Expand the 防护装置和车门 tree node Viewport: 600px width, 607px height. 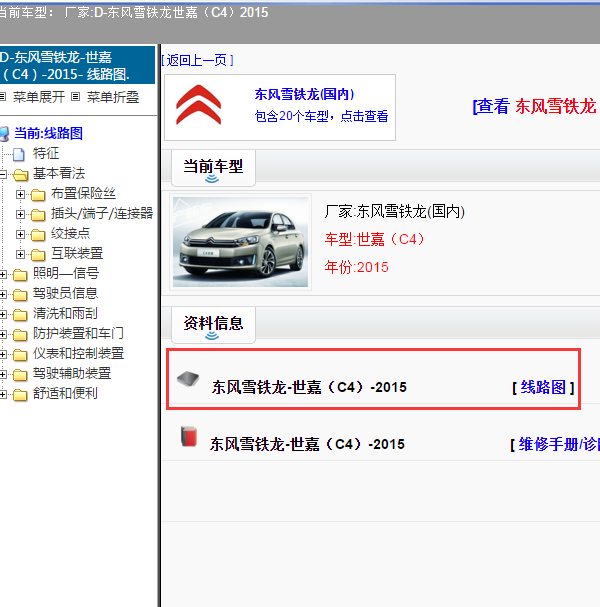click(x=3, y=334)
